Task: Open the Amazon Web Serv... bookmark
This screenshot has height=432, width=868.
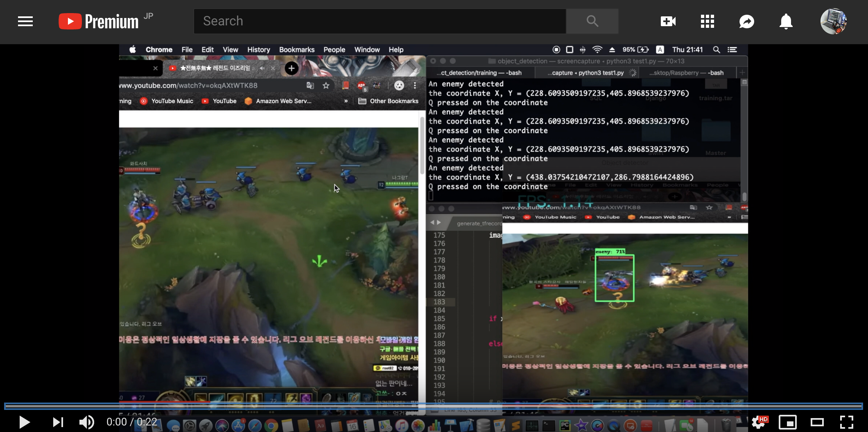Action: pyautogui.click(x=278, y=101)
